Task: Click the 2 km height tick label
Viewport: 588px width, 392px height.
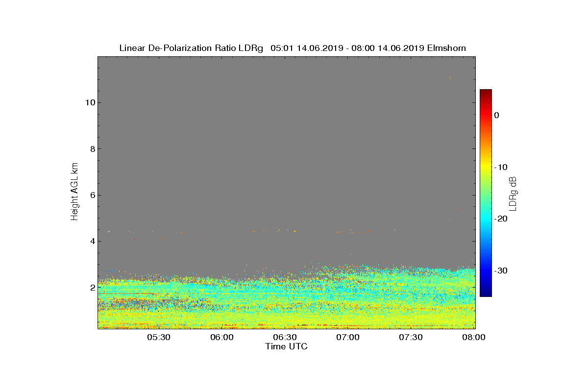Action: tap(91, 288)
